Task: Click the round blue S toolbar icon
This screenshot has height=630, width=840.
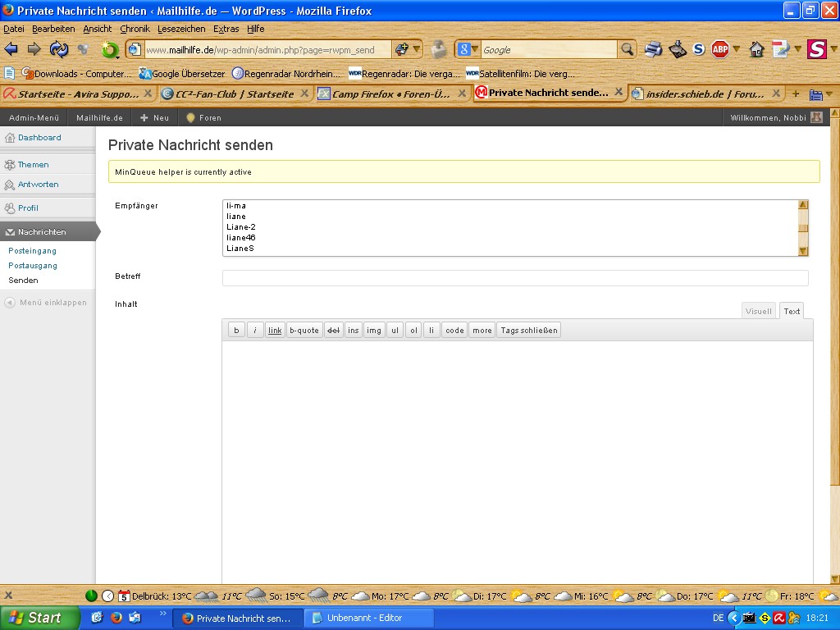Action: pos(699,50)
